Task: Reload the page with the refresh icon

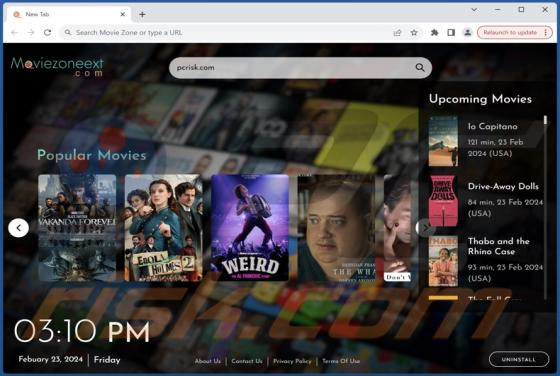Action: click(48, 32)
